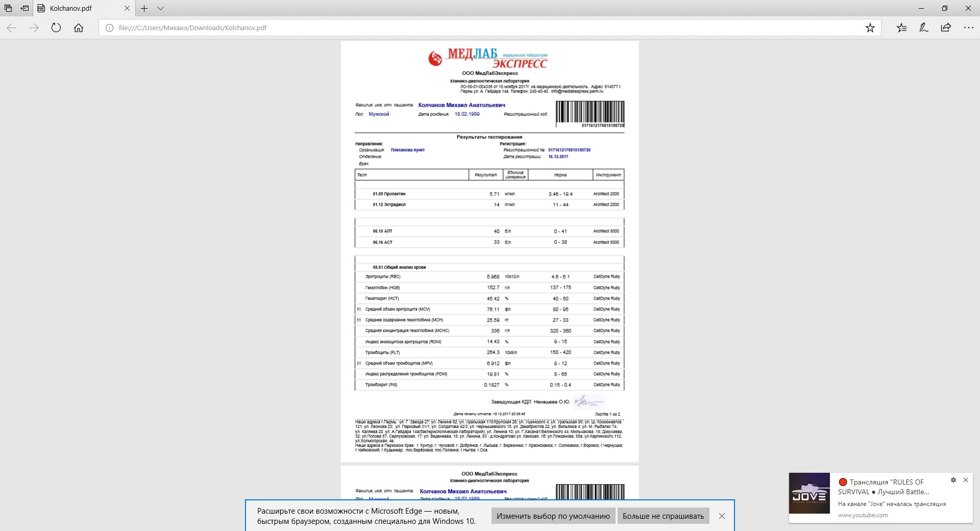Click "Изменить выбор по умолчанию" button

coord(553,516)
